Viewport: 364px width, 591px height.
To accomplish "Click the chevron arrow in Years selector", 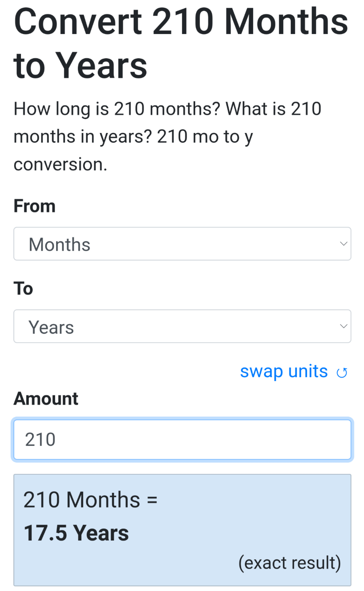I will [x=343, y=326].
